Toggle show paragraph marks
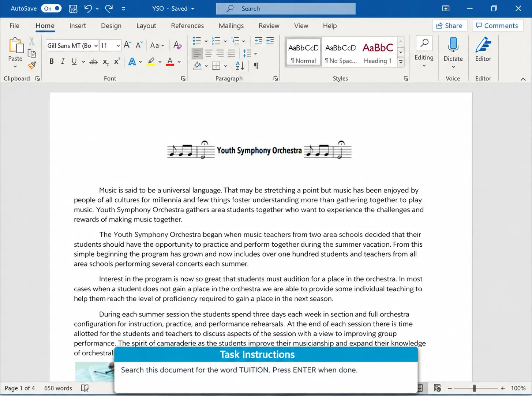The height and width of the screenshot is (396, 532). [256, 66]
